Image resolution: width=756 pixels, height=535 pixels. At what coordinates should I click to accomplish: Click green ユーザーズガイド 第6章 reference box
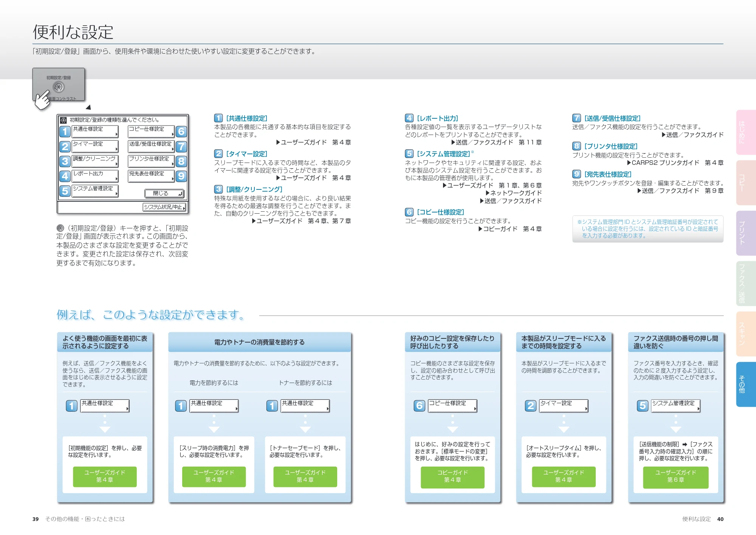(675, 477)
